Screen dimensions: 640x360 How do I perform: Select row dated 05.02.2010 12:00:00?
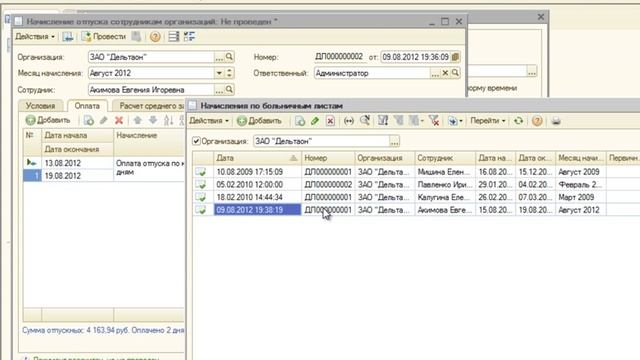pyautogui.click(x=416, y=184)
